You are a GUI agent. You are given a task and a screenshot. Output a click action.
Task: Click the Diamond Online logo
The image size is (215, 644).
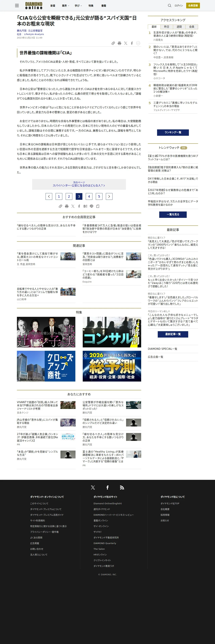[x=34, y=6]
